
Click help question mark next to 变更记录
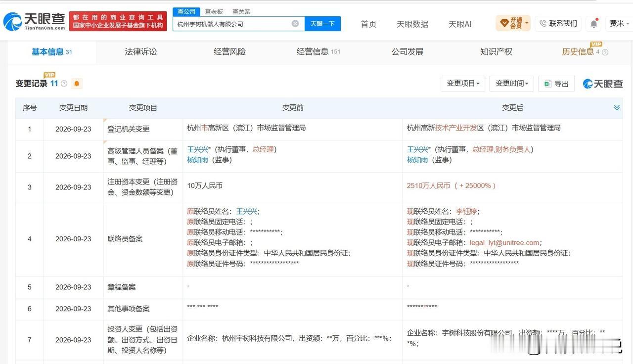tap(64, 84)
